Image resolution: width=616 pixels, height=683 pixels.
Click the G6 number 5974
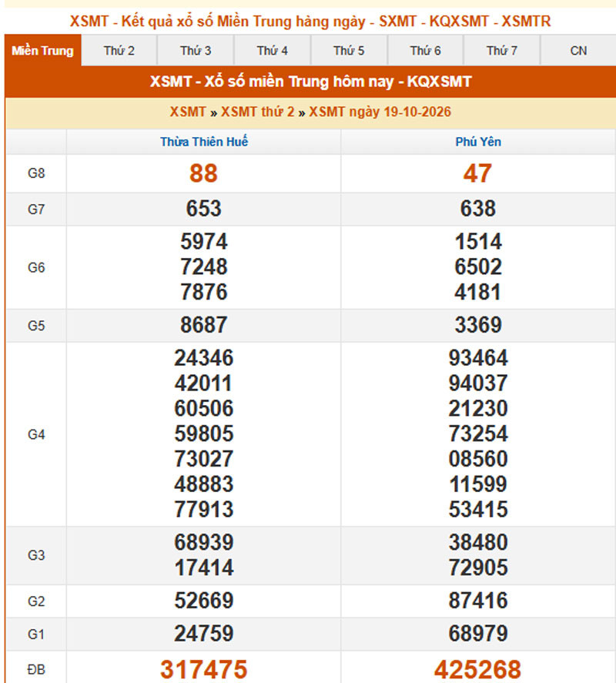point(204,241)
